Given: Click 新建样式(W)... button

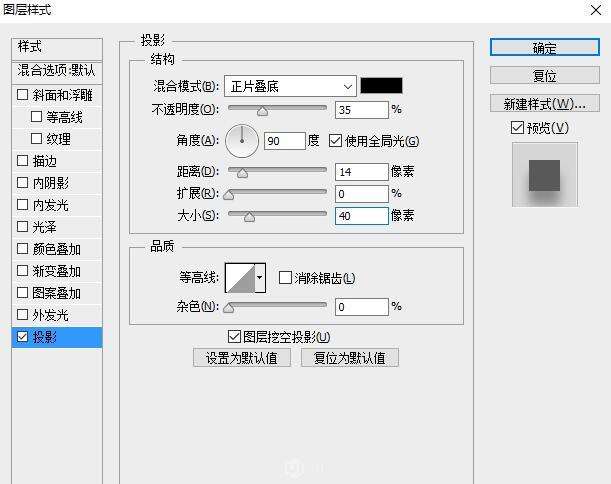Looking at the screenshot, I should [544, 103].
